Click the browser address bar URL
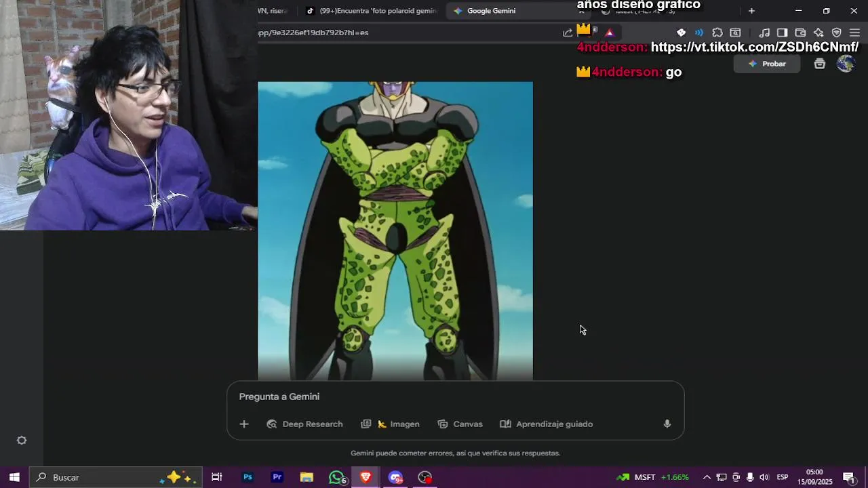Viewport: 868px width, 488px height. (x=313, y=33)
